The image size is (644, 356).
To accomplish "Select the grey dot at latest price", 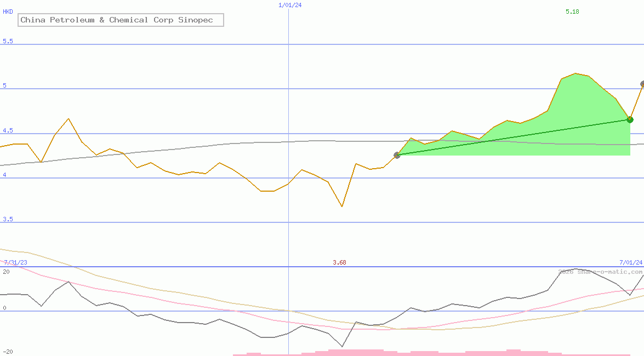I will point(642,84).
